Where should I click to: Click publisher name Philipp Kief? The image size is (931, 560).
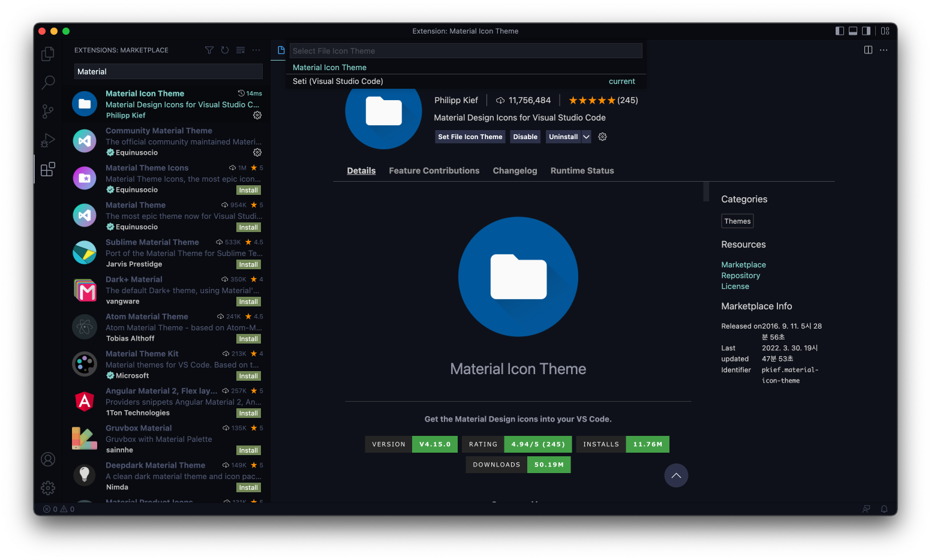click(456, 100)
